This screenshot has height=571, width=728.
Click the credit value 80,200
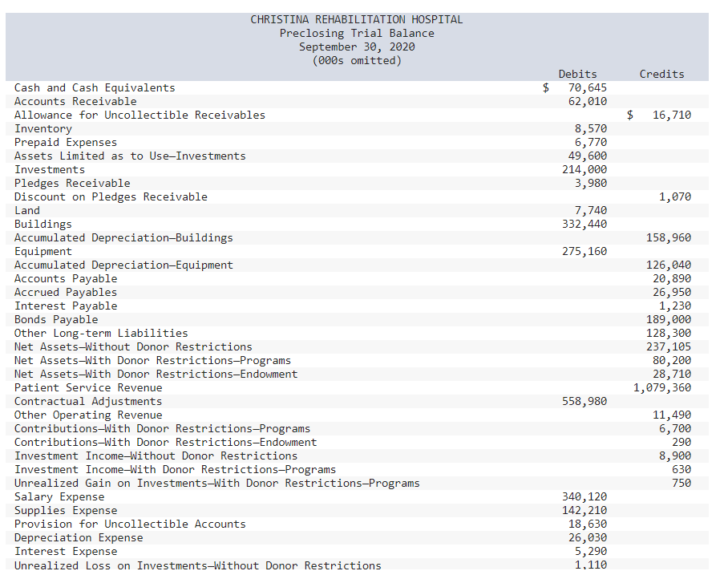[672, 361]
